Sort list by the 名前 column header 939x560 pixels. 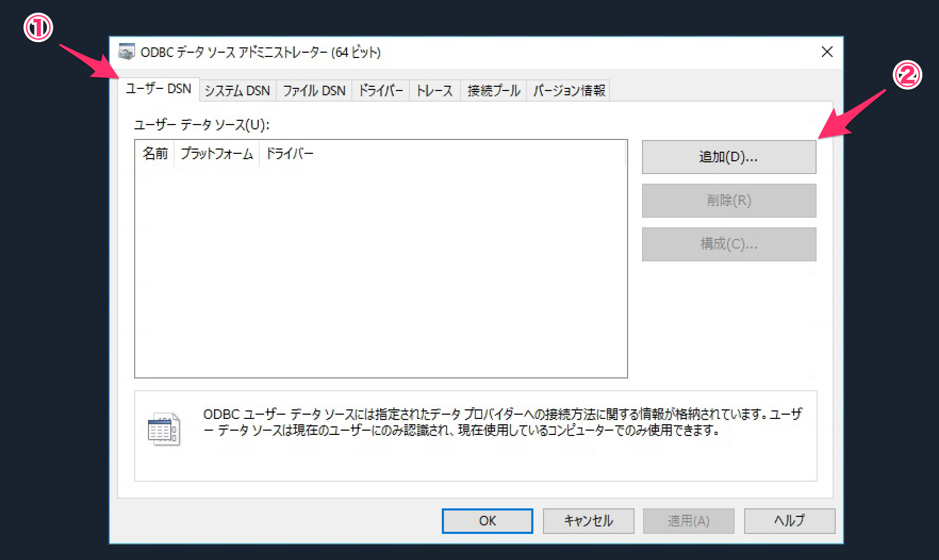155,154
